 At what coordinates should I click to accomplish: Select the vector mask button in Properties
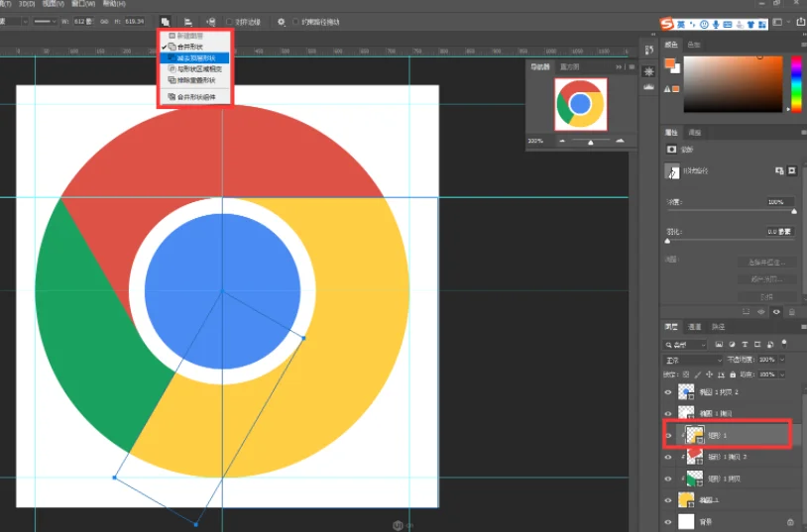click(792, 170)
